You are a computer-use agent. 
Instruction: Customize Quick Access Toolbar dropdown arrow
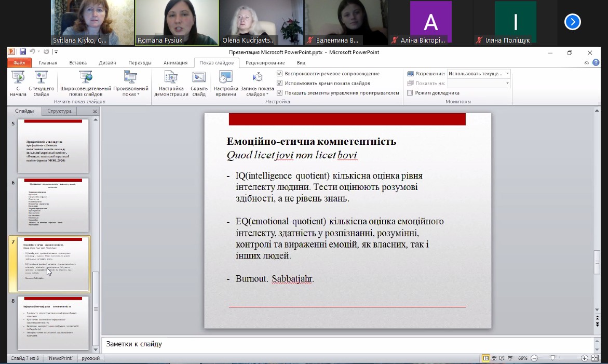pyautogui.click(x=56, y=51)
